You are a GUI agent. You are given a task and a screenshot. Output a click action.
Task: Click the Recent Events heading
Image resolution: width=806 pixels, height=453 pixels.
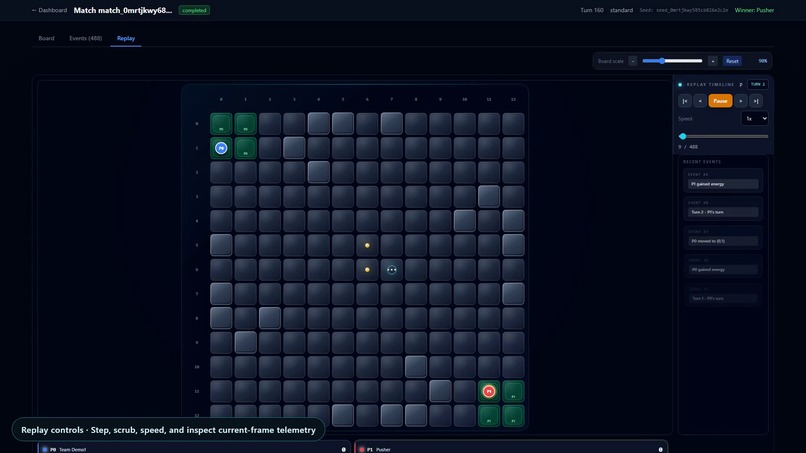point(702,162)
